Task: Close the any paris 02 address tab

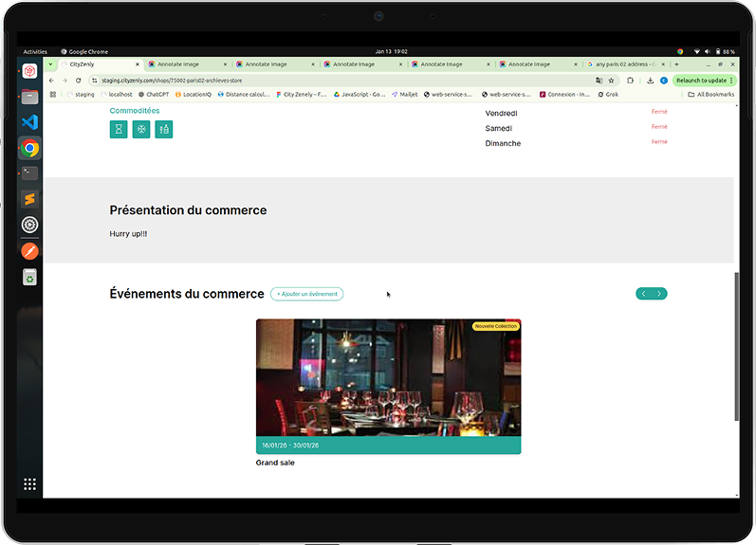Action: pyautogui.click(x=663, y=64)
